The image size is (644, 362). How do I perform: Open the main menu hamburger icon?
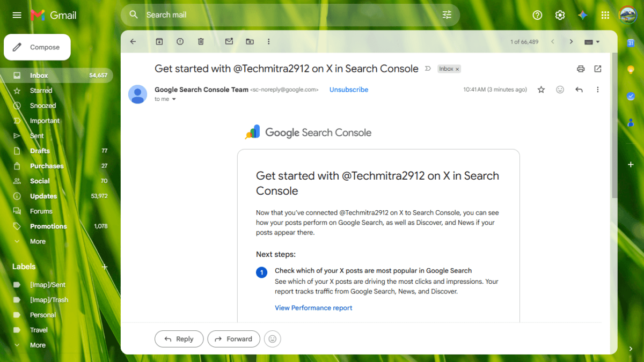pos(17,15)
